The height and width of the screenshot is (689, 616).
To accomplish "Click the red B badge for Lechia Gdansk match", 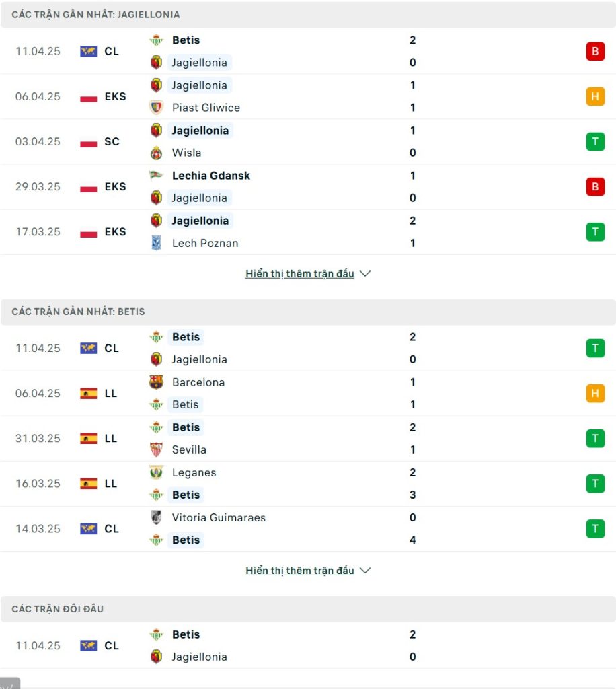I will (595, 187).
